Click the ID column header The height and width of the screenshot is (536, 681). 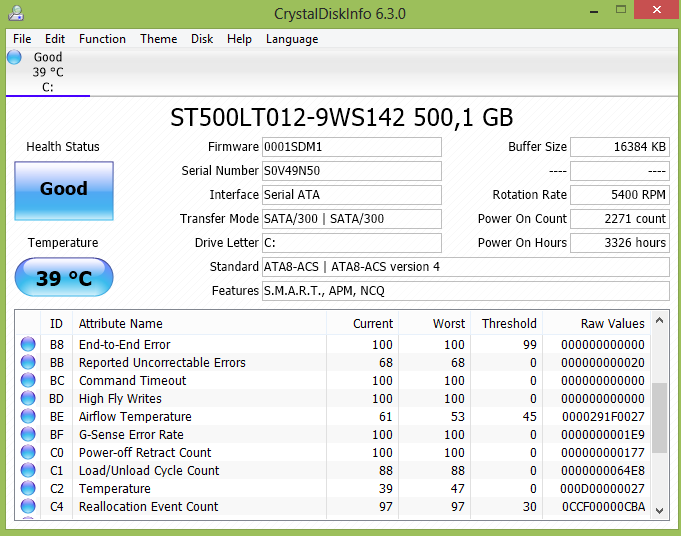(x=56, y=323)
